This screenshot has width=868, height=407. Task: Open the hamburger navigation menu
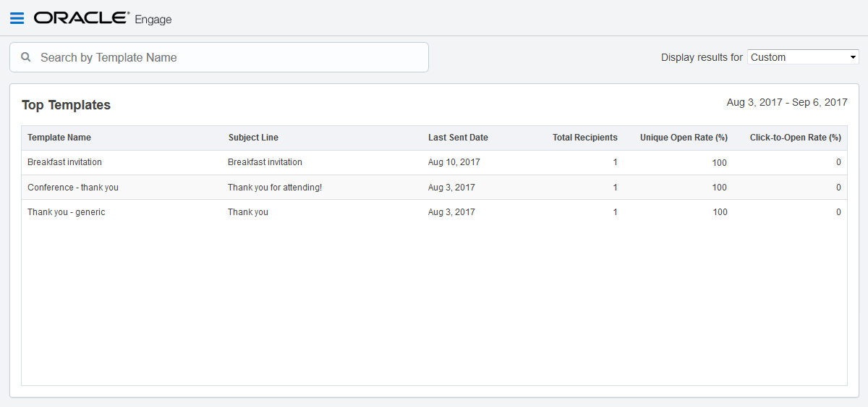[x=17, y=18]
